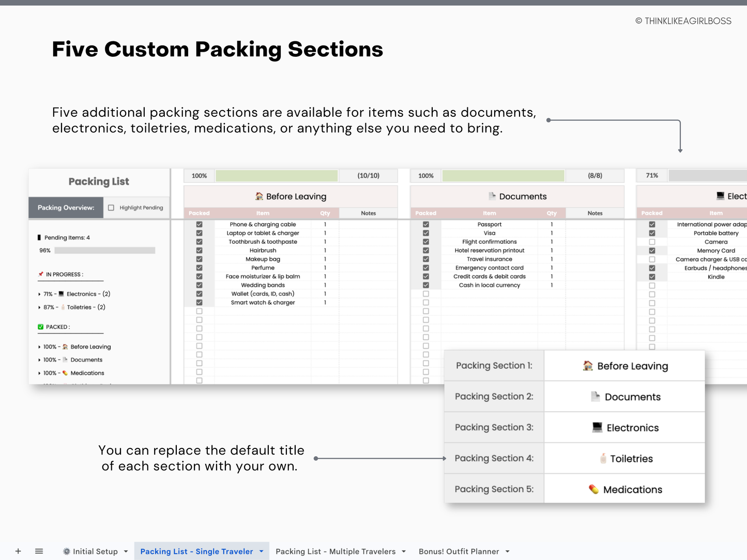Expand the 71% Electronics overview row

39,294
